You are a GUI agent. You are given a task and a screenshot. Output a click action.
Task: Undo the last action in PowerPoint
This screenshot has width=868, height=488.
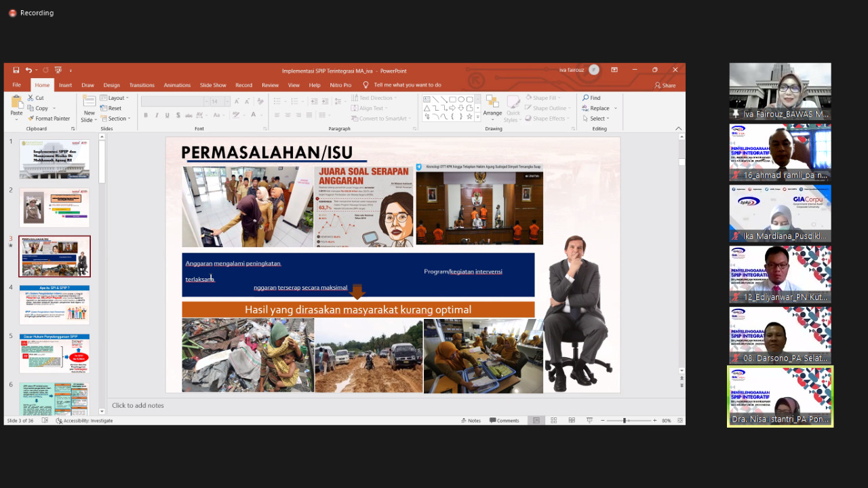pyautogui.click(x=28, y=70)
